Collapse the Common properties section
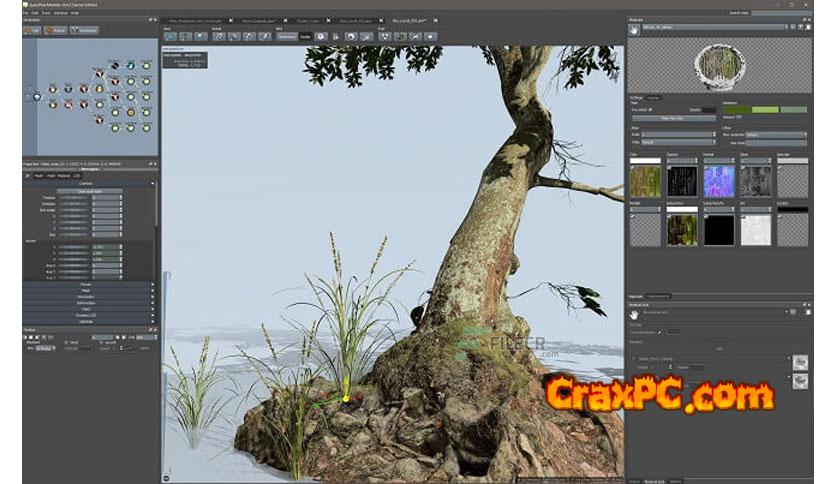Screen dimensions: 836x484 [x=89, y=183]
